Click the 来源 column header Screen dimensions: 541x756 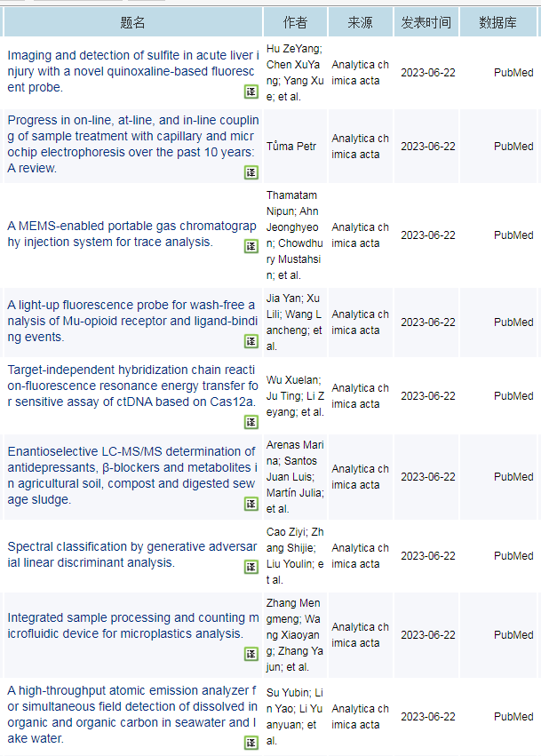(x=360, y=22)
